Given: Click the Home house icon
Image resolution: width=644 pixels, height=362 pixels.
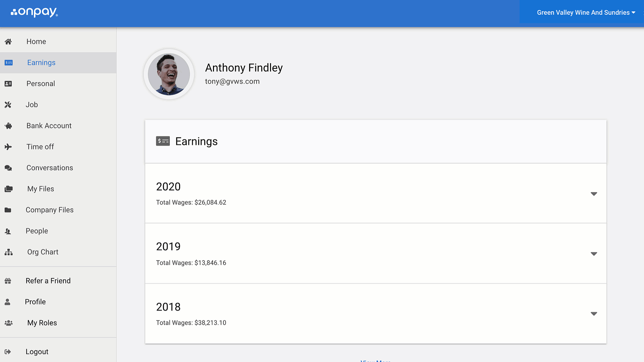Looking at the screenshot, I should point(8,42).
